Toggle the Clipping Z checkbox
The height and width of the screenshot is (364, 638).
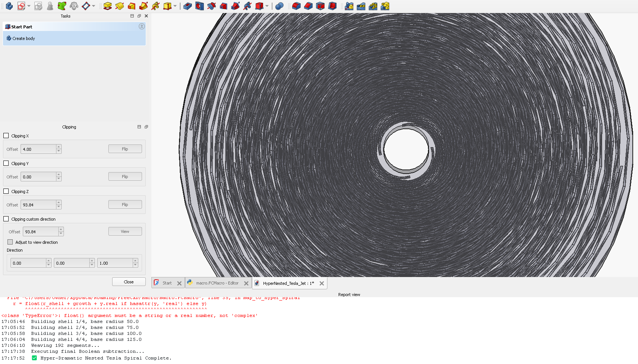click(6, 191)
